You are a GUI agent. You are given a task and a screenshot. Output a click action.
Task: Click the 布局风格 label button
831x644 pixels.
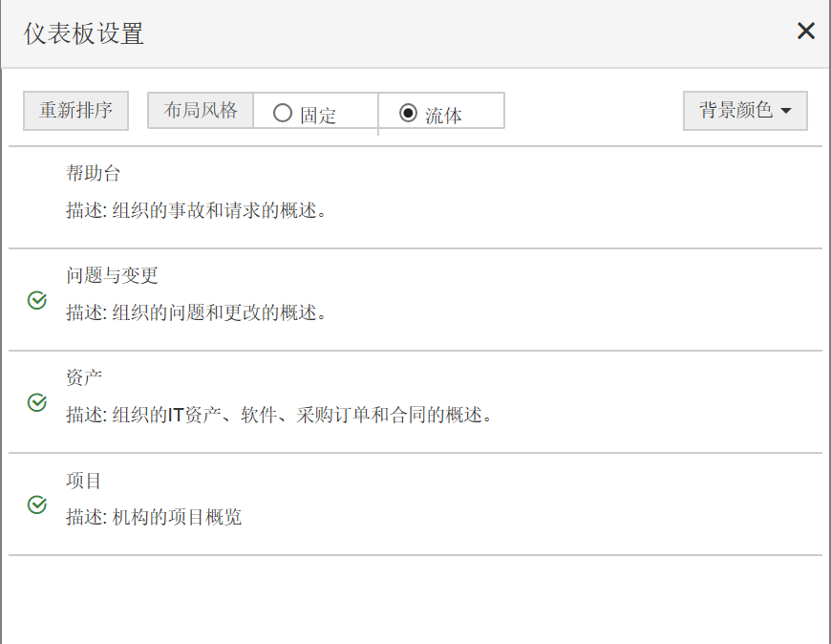point(201,111)
